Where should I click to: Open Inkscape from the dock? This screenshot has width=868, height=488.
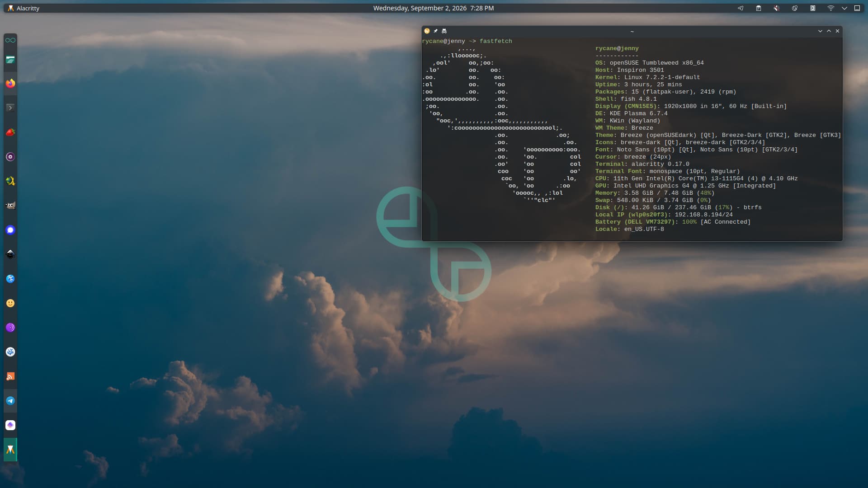[x=10, y=254]
